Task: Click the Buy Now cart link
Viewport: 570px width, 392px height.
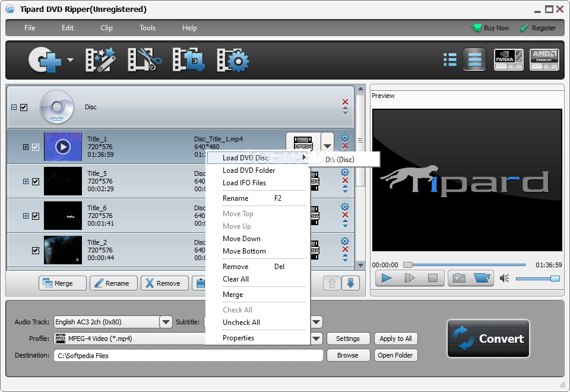Action: tap(490, 28)
